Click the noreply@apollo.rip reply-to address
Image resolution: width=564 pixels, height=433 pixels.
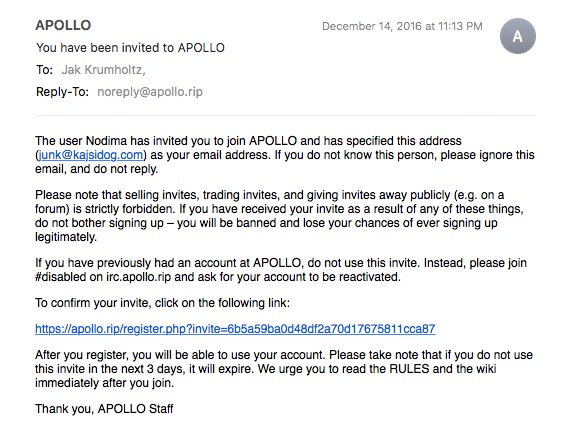point(150,92)
